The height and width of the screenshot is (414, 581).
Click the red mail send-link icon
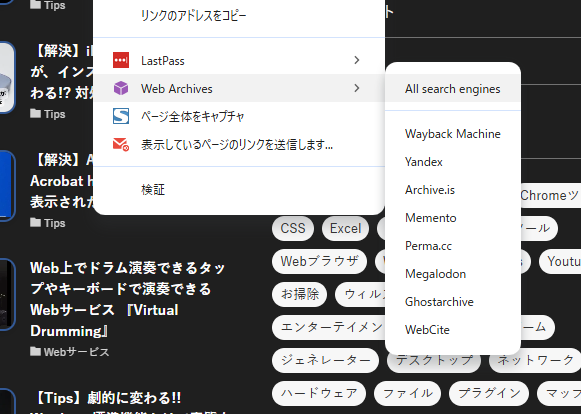pyautogui.click(x=121, y=144)
